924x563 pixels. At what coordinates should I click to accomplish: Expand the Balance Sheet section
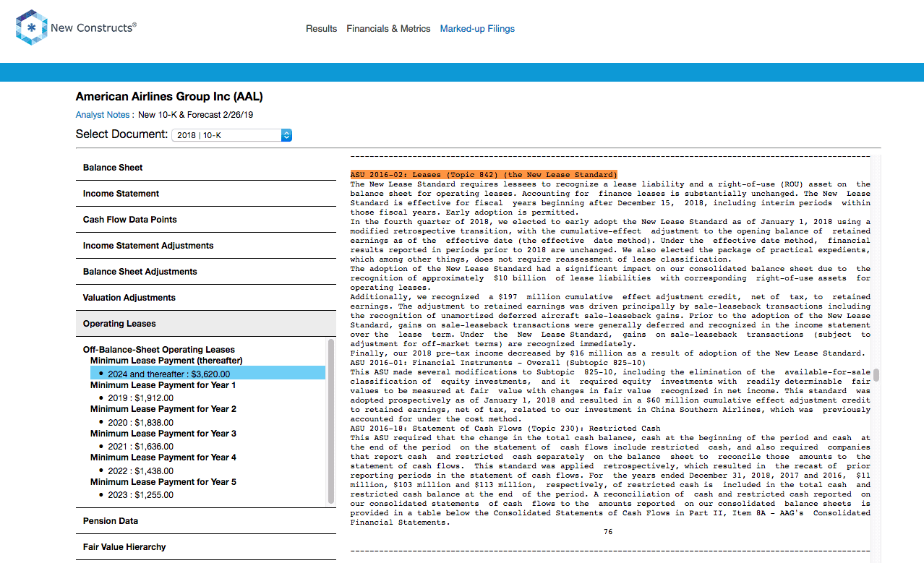(206, 168)
